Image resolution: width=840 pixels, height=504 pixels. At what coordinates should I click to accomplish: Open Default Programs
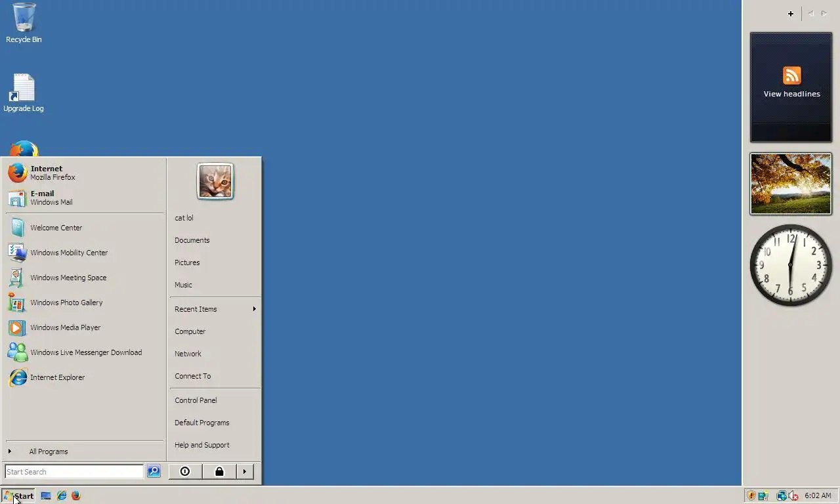coord(215,423)
